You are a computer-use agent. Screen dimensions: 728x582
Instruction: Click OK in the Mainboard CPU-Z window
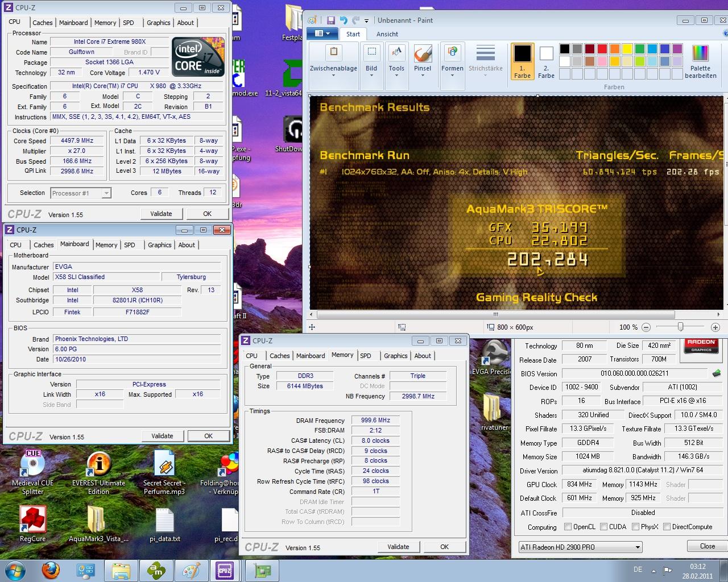click(x=208, y=436)
